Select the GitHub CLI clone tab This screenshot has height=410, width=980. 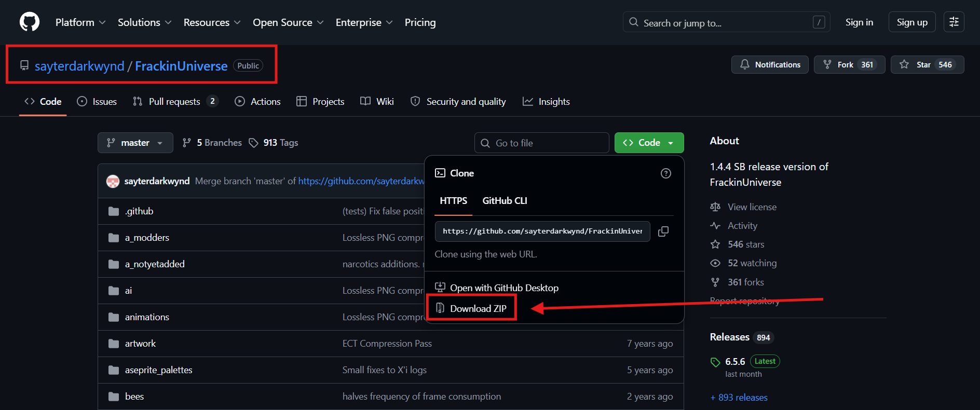pyautogui.click(x=505, y=201)
